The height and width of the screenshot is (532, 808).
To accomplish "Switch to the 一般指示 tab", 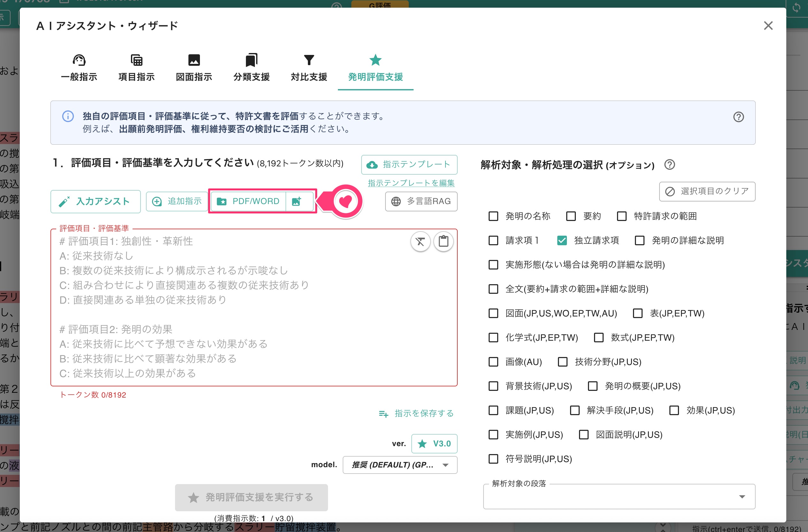I will tap(79, 68).
